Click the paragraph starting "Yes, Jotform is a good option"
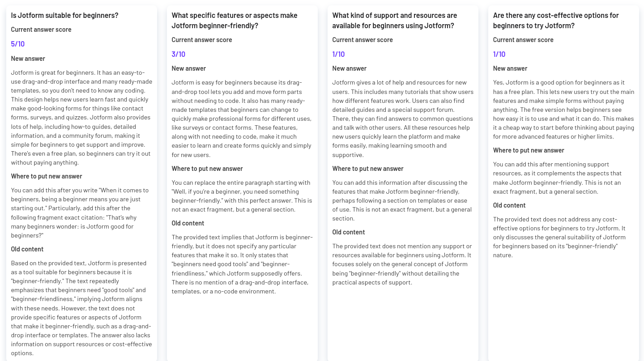The image size is (644, 361). [x=564, y=110]
